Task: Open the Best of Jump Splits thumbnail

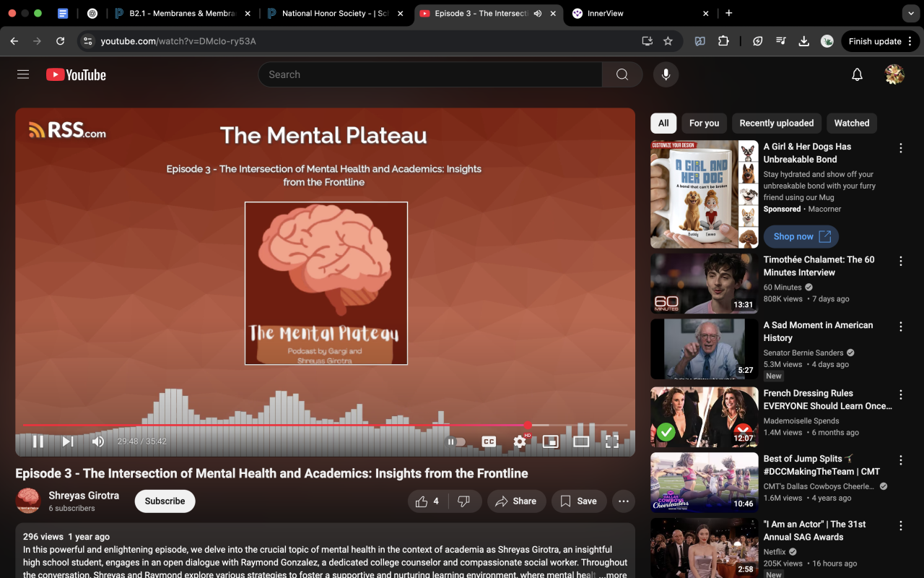Action: 705,483
